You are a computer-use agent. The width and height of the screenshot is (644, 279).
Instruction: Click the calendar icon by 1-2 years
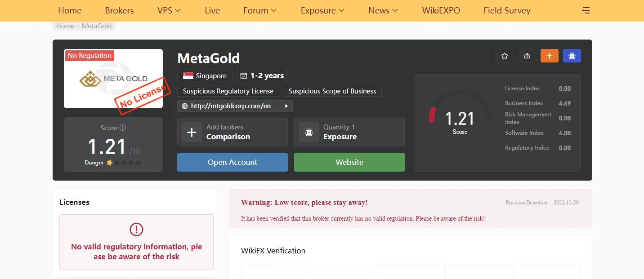pos(244,76)
